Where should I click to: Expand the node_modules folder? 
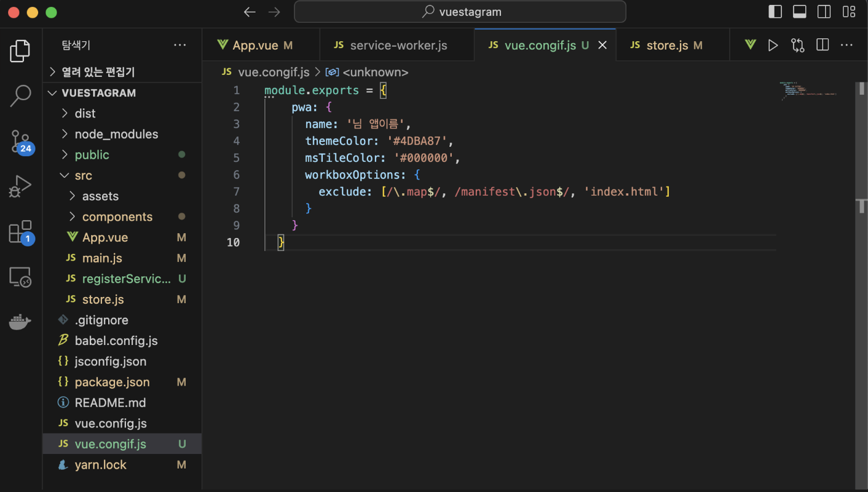[x=122, y=134]
